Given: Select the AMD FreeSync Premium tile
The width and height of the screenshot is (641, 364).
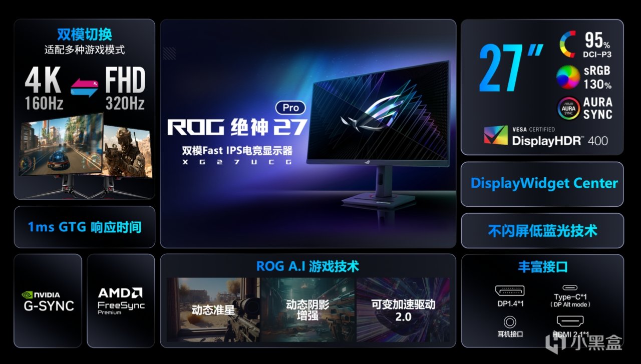Looking at the screenshot, I should point(121,301).
